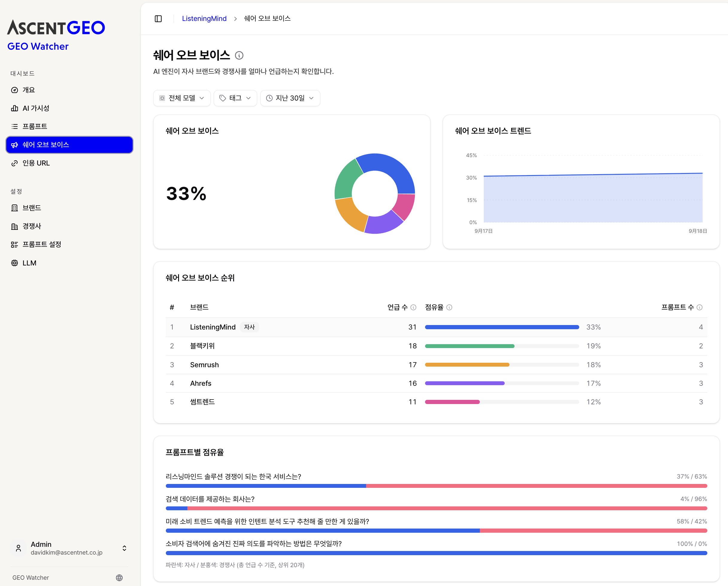The height and width of the screenshot is (586, 728).
Task: Go to AI 가시성 in sidebar
Action: click(x=69, y=108)
